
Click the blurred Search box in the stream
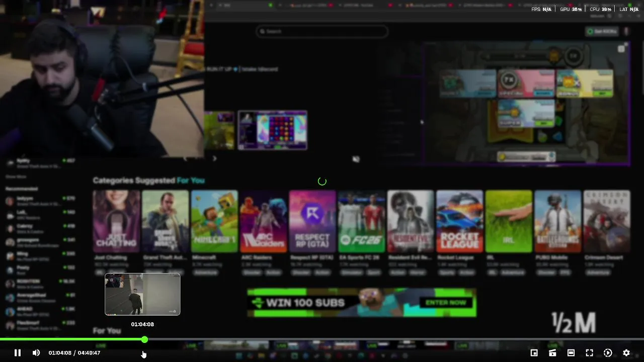pos(322,31)
